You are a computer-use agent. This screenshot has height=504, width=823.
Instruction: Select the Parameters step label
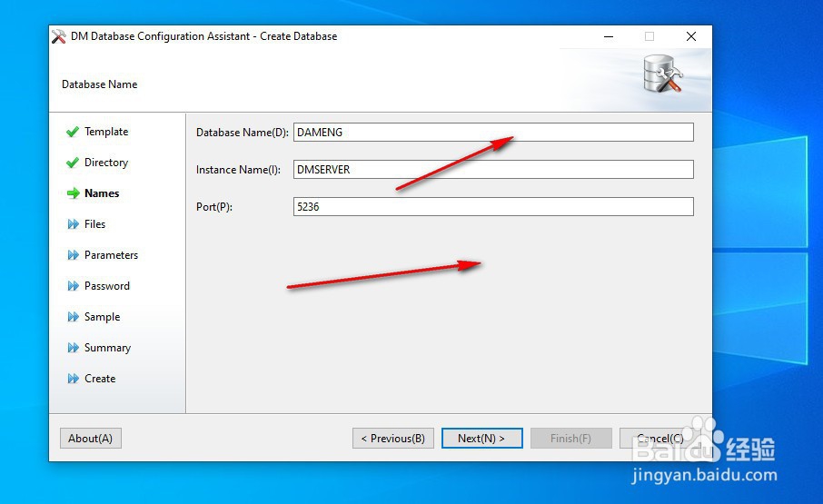111,255
